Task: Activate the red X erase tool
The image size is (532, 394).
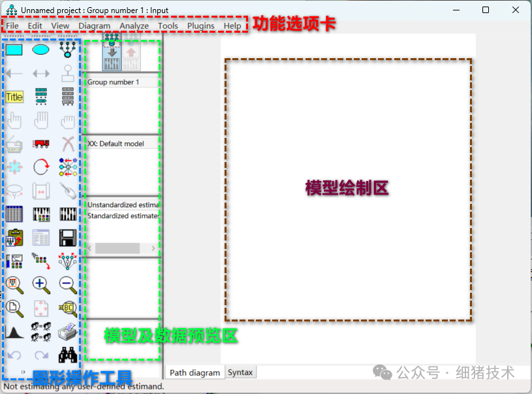Action: point(67,144)
